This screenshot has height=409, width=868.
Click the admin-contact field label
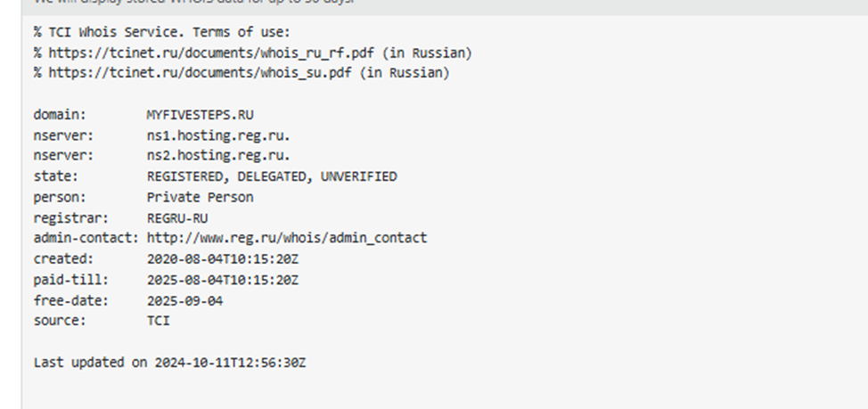[86, 238]
